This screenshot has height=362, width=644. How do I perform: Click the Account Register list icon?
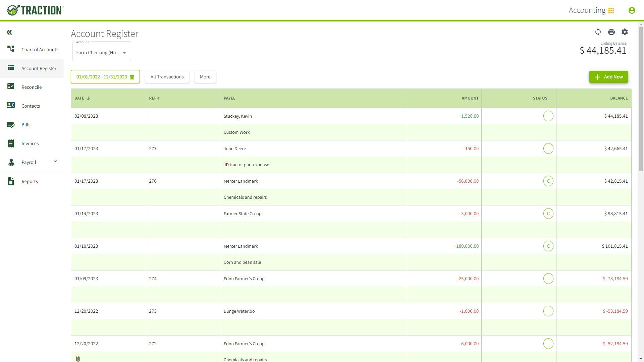click(x=11, y=68)
